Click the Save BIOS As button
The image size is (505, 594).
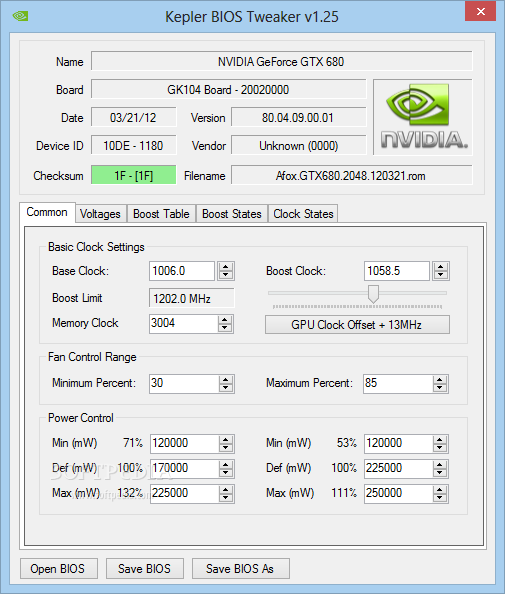pos(241,569)
